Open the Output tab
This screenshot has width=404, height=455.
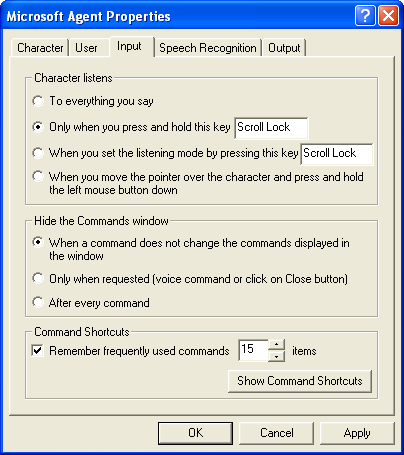(x=284, y=48)
